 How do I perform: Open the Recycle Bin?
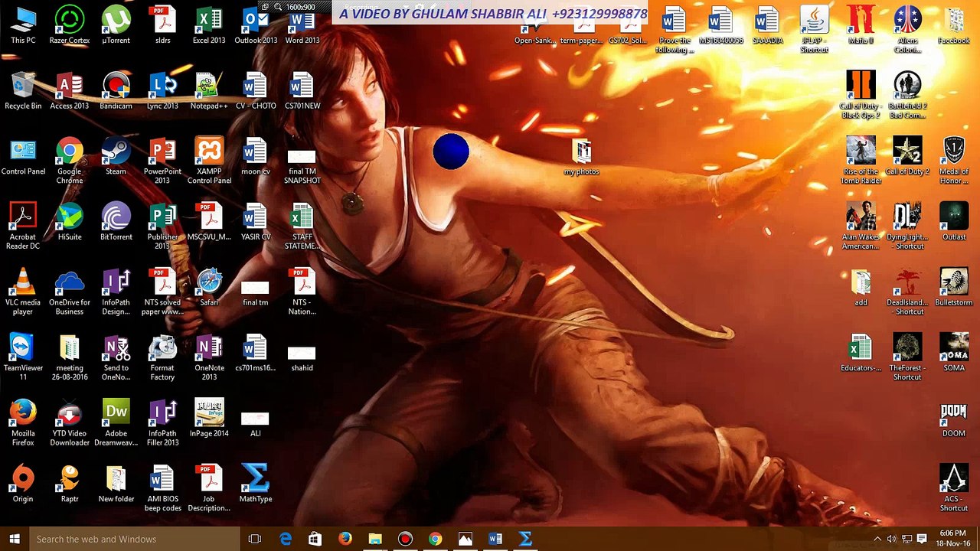point(23,87)
